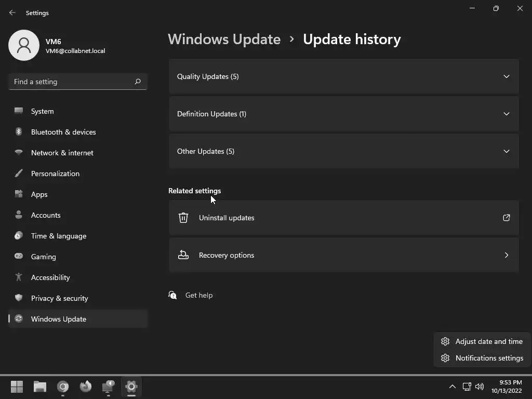Choose Adjust date and time

[x=482, y=341]
